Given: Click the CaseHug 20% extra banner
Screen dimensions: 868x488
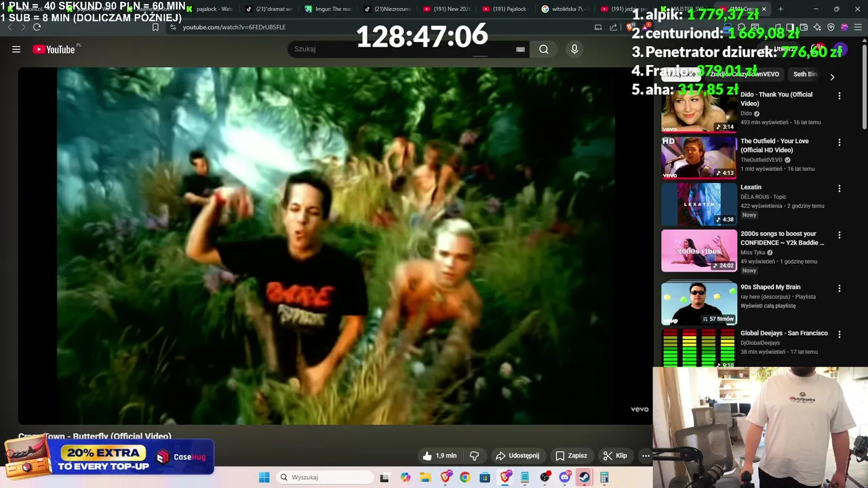Looking at the screenshot, I should pyautogui.click(x=108, y=457).
